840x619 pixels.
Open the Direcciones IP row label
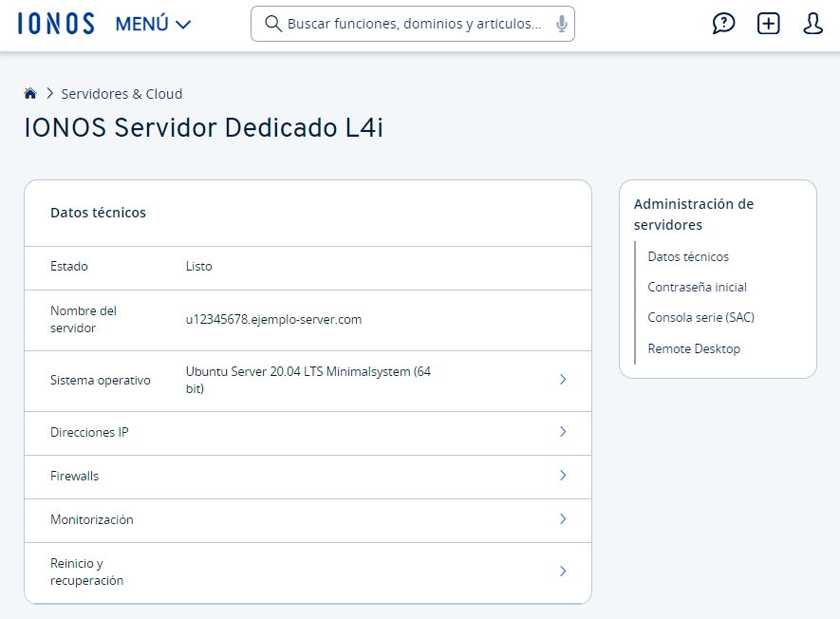[x=89, y=432]
